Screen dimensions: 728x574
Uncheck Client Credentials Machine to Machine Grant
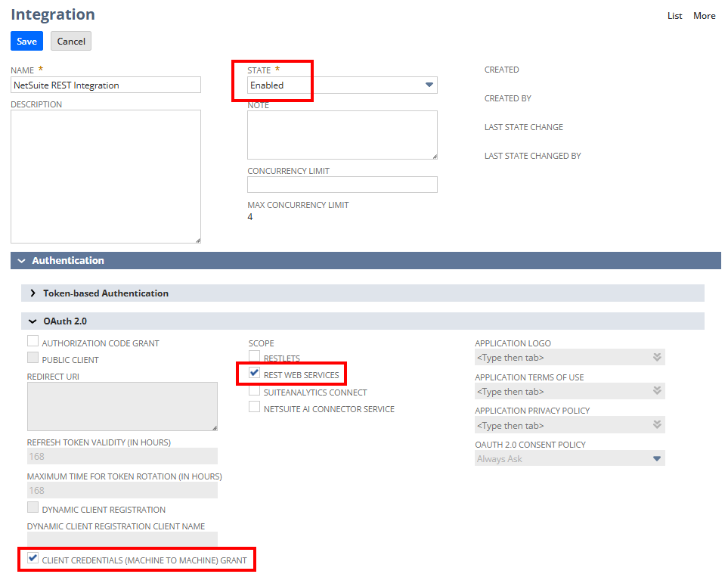33,558
